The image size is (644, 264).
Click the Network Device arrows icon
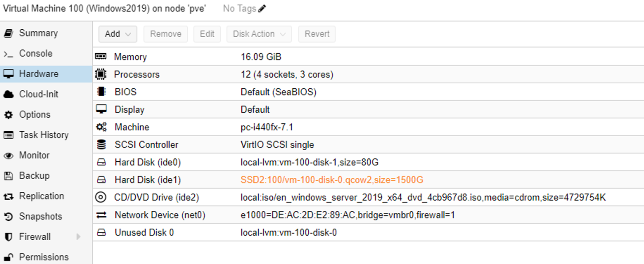click(101, 215)
